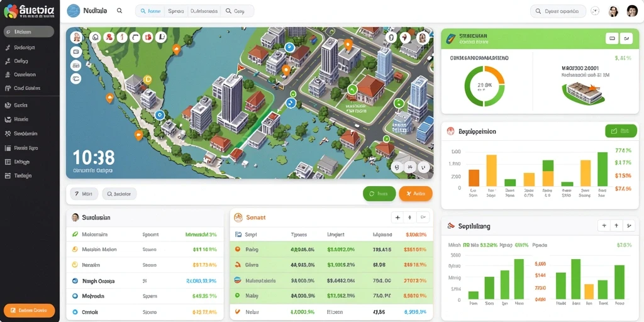This screenshot has height=322, width=644.
Task: Click the orange button at the sidebar bottom
Action: click(29, 311)
